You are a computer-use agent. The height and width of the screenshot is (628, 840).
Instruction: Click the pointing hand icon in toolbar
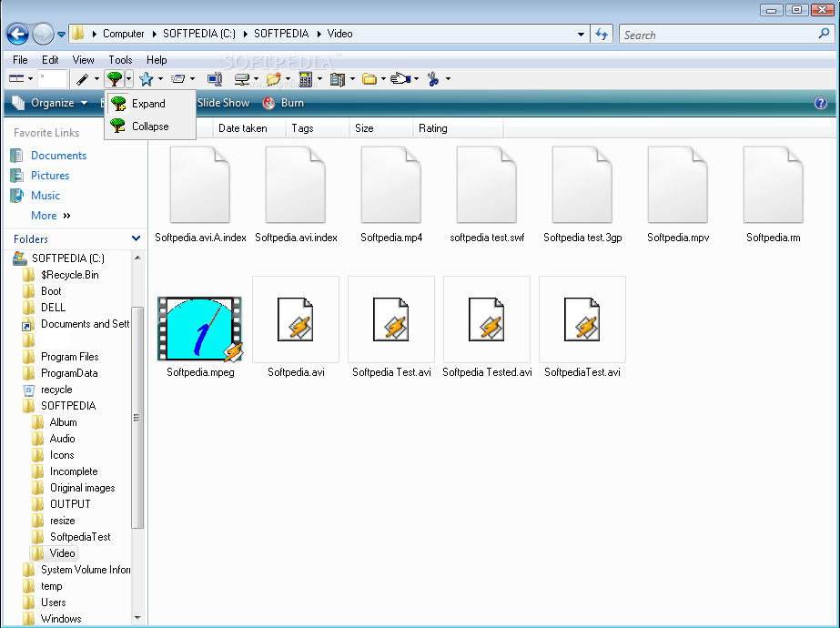tap(400, 79)
